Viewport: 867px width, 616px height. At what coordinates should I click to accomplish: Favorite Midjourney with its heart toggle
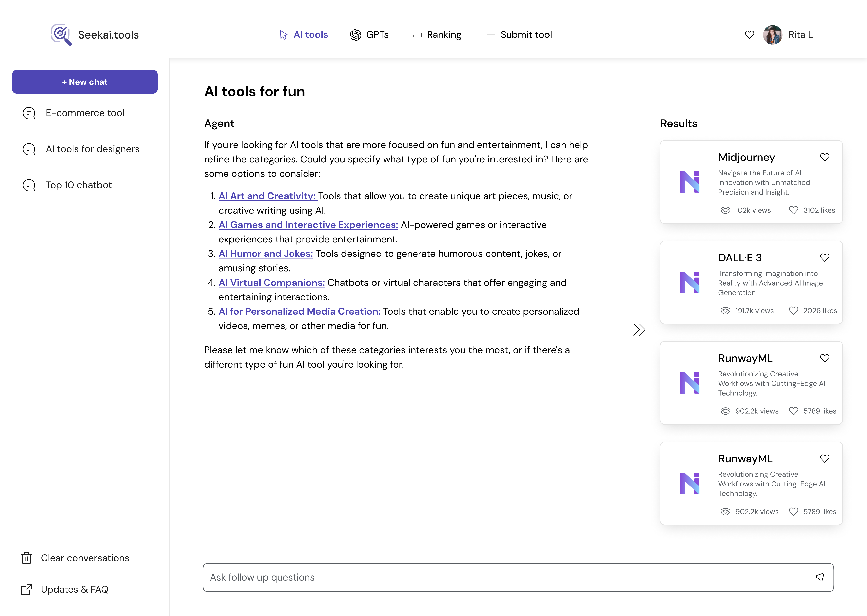coord(824,157)
